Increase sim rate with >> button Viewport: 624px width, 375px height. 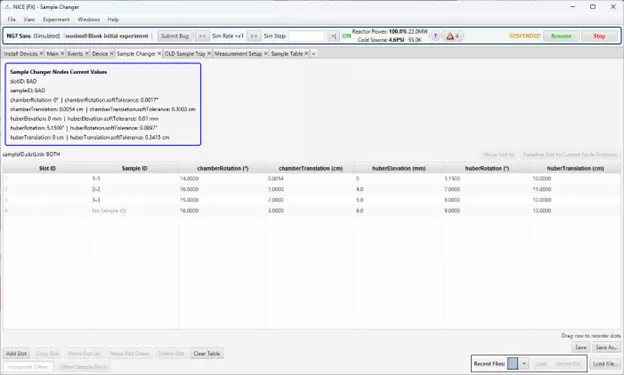point(254,36)
